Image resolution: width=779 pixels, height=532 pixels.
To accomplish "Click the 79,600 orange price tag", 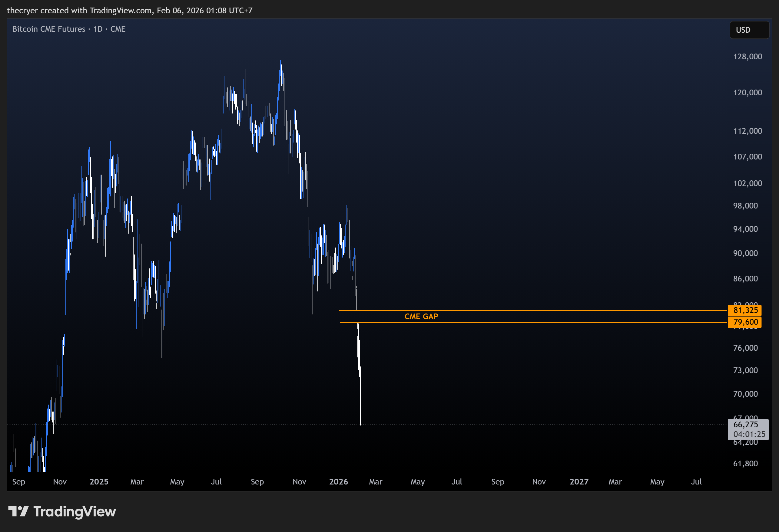I will pos(744,322).
